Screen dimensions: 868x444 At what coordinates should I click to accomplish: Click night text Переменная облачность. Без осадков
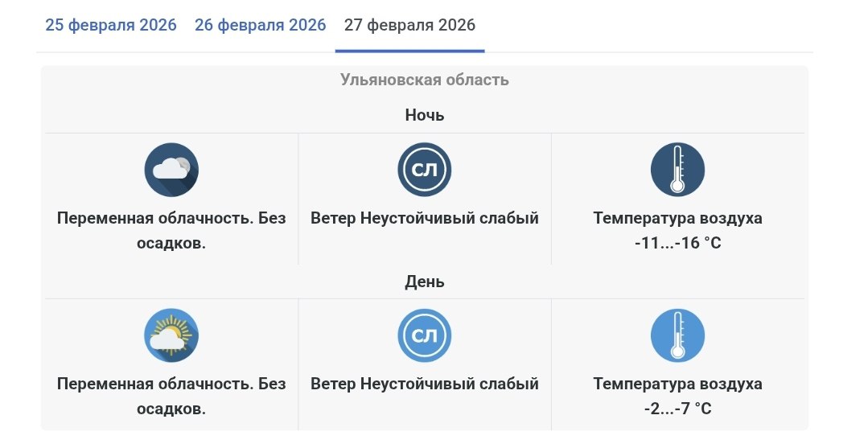click(x=171, y=230)
